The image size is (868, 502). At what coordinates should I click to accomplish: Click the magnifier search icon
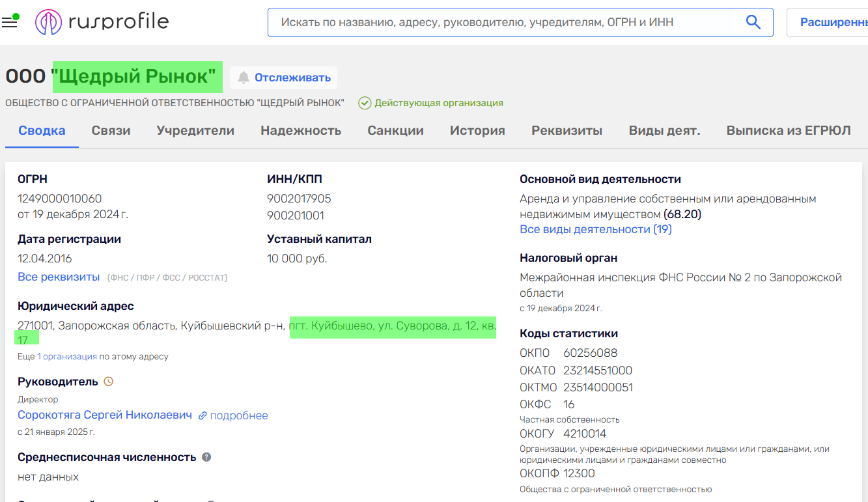[x=753, y=22]
